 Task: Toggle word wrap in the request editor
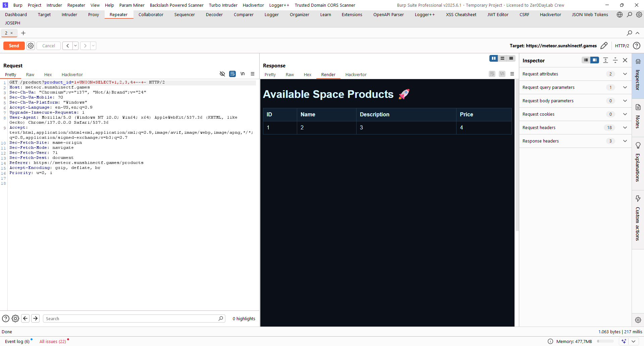pyautogui.click(x=232, y=74)
